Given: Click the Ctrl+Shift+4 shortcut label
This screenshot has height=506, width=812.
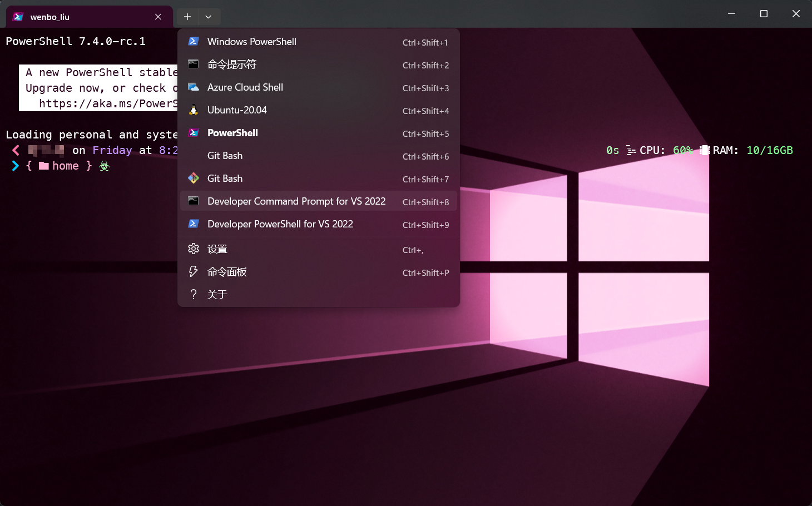Looking at the screenshot, I should point(425,111).
